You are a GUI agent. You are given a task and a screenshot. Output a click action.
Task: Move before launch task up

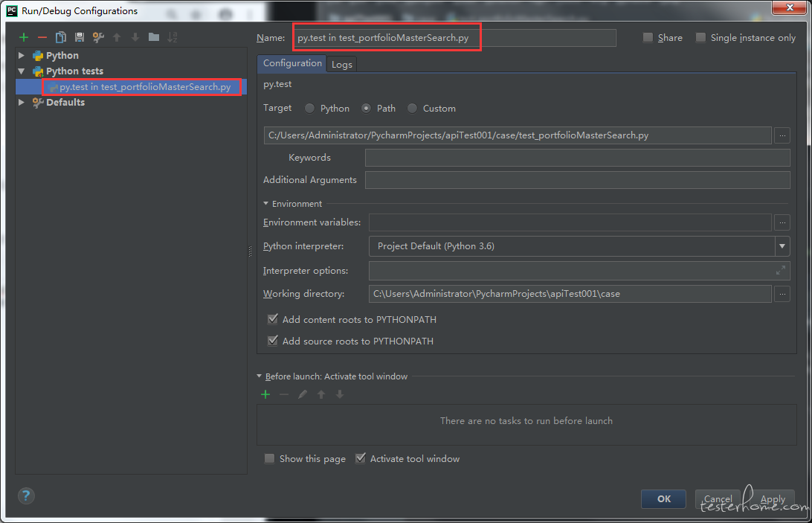point(321,394)
